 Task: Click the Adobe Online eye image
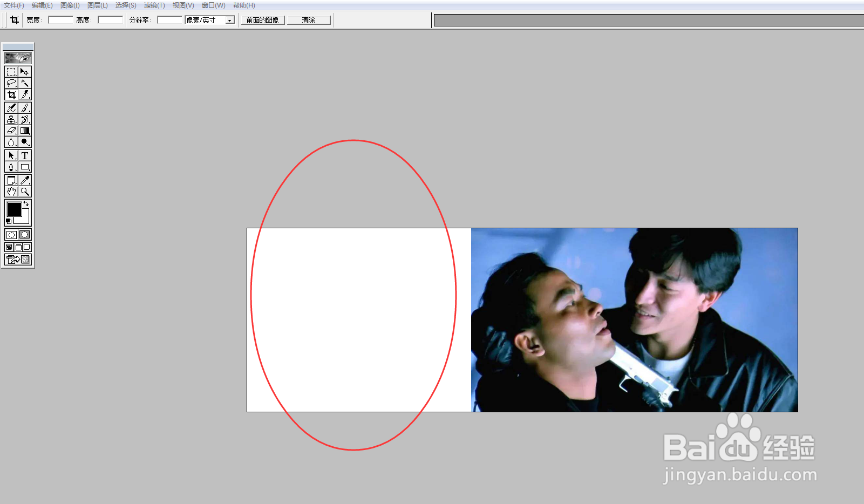click(x=18, y=58)
